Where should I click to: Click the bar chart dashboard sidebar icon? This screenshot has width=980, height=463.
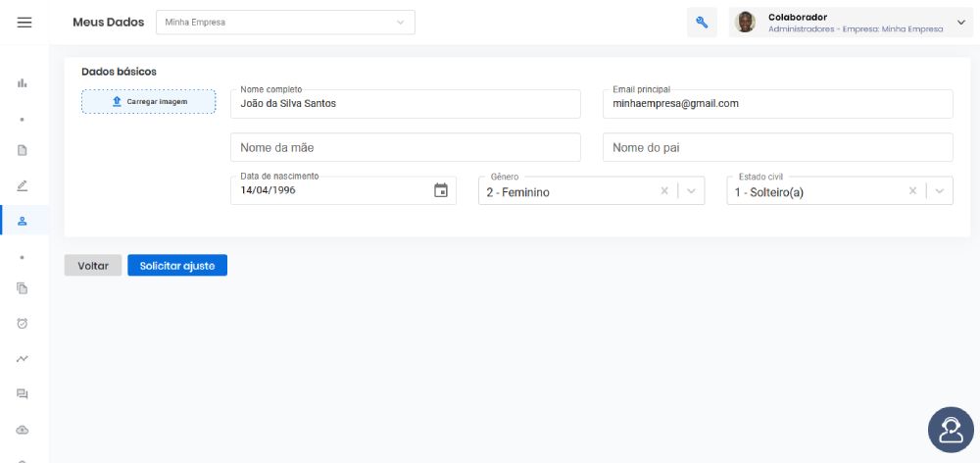(x=23, y=82)
